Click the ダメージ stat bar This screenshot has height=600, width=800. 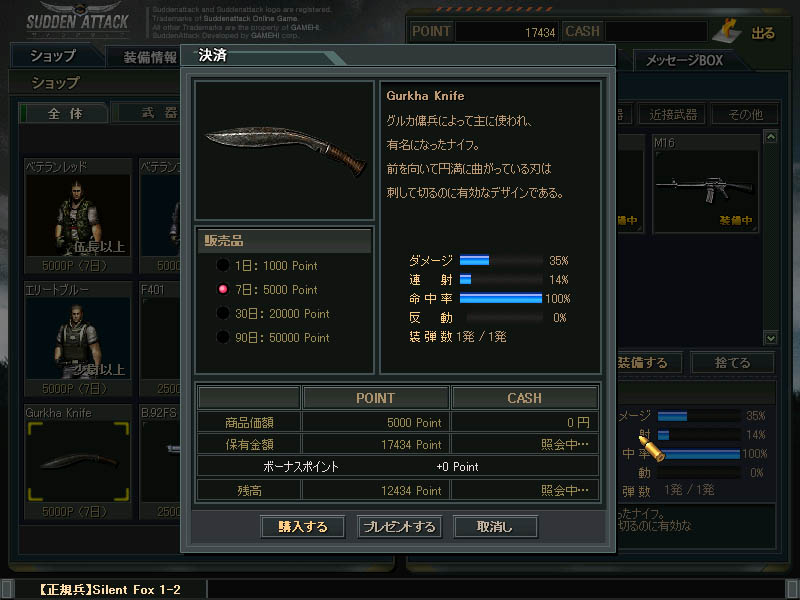pyautogui.click(x=501, y=260)
